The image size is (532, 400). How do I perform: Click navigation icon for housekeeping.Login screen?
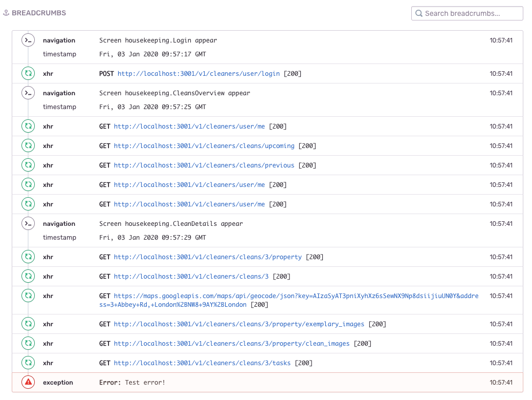pyautogui.click(x=28, y=40)
